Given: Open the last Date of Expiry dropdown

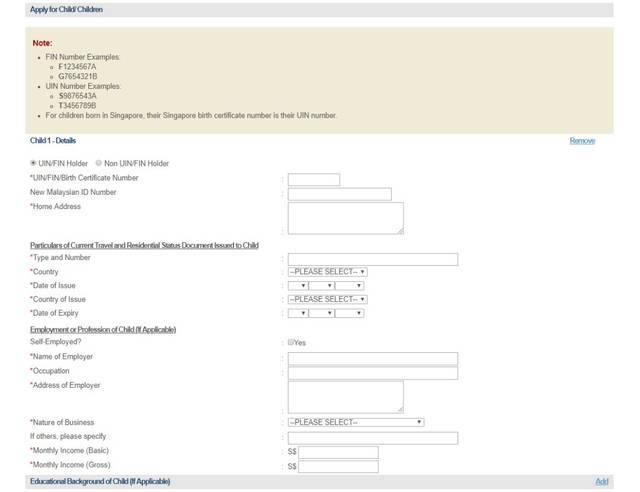Looking at the screenshot, I should (x=350, y=313).
